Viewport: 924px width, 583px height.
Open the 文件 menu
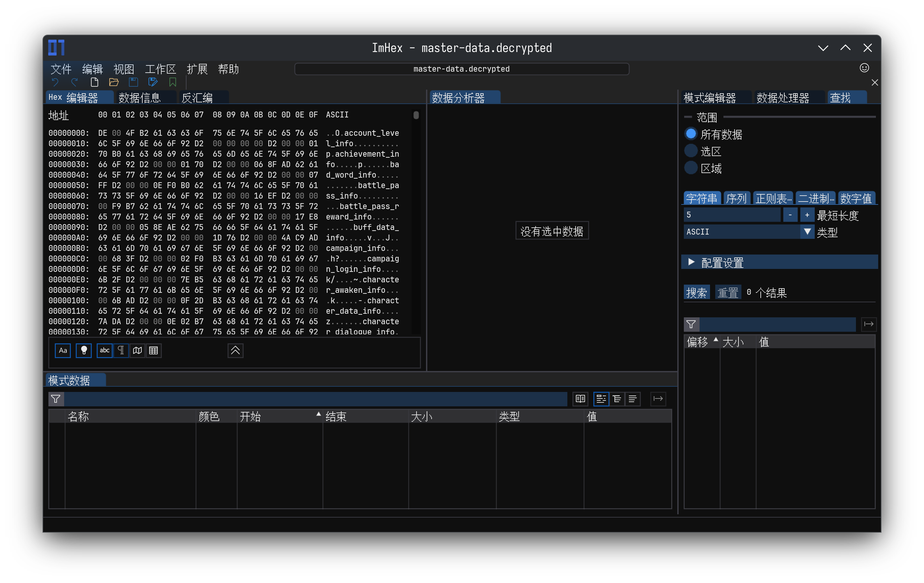point(61,69)
